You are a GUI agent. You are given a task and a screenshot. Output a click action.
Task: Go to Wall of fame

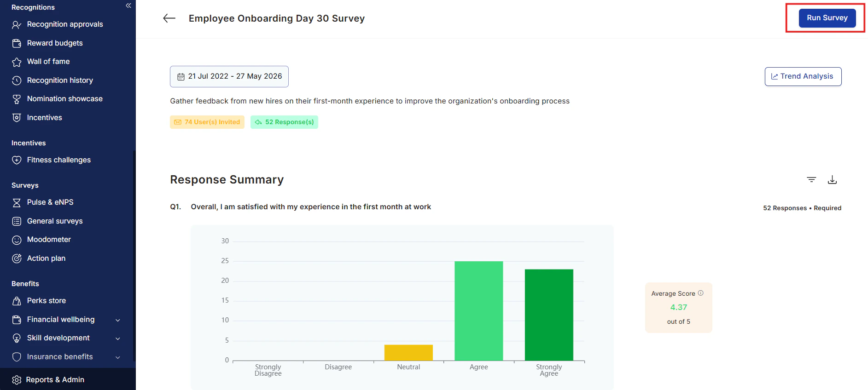pos(48,62)
